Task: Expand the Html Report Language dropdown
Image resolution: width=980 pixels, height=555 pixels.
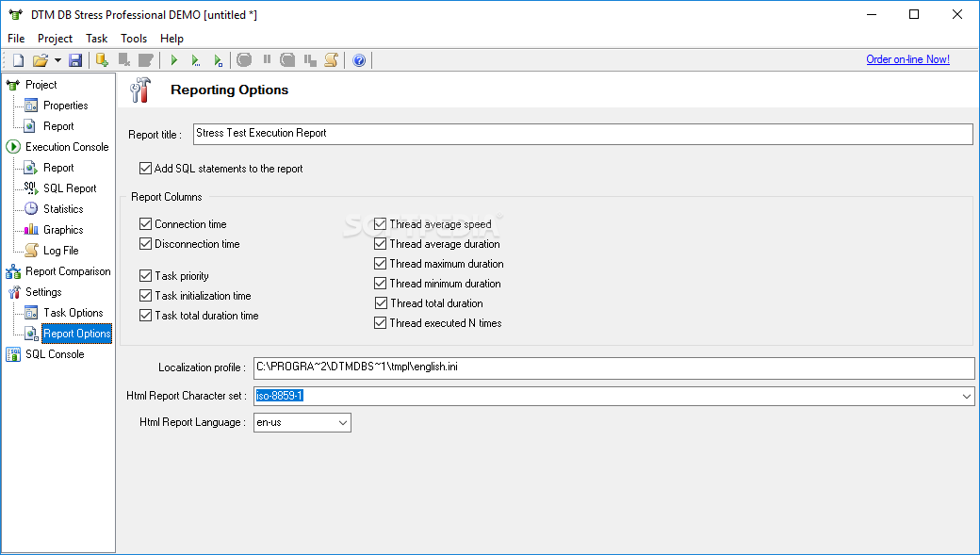Action: pyautogui.click(x=342, y=422)
